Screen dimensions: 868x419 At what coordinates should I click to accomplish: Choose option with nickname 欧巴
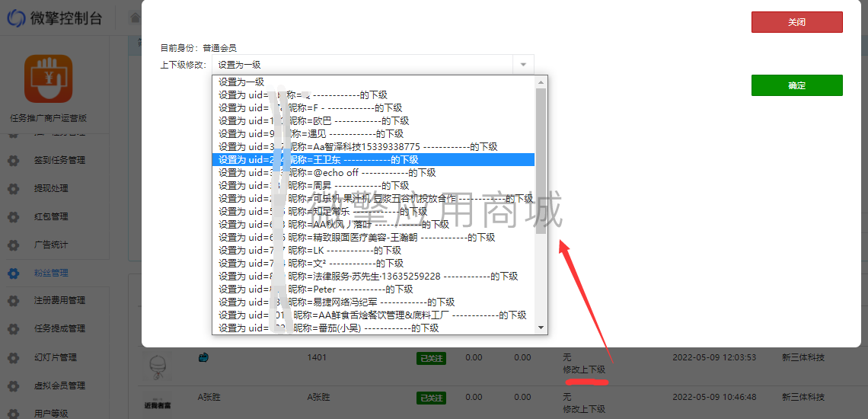pyautogui.click(x=374, y=121)
